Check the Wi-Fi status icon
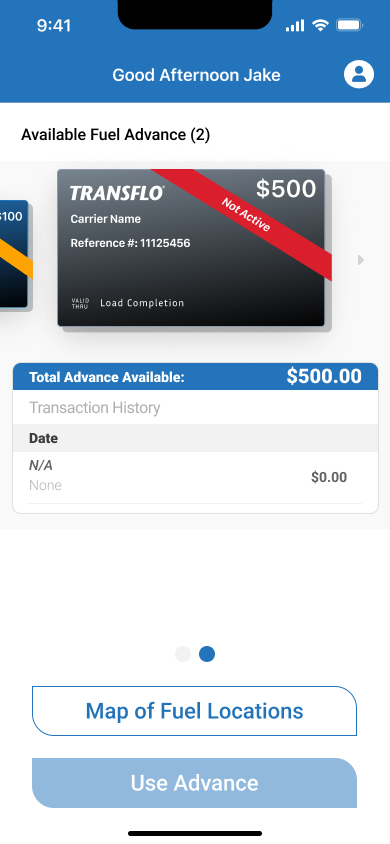This screenshot has height=844, width=390. pos(321,25)
